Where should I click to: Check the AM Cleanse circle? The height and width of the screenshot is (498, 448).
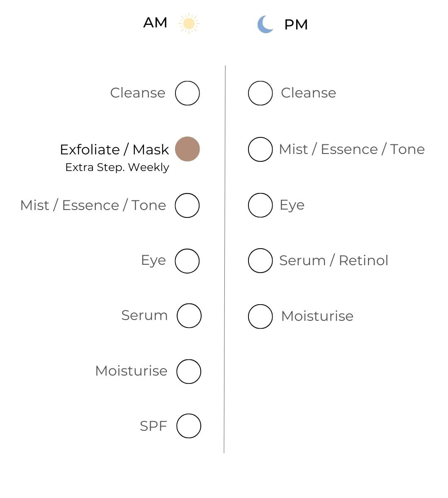[x=187, y=93]
